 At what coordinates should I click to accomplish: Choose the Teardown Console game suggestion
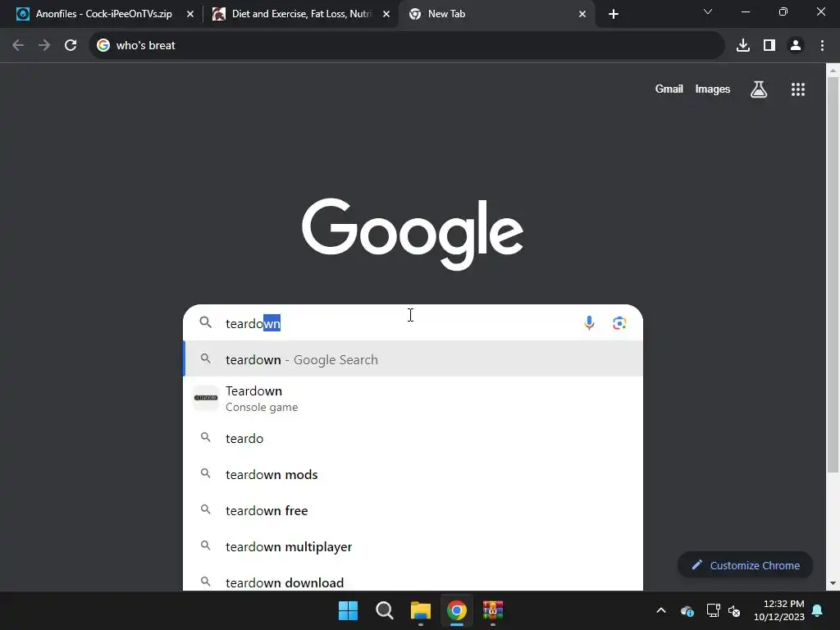413,399
